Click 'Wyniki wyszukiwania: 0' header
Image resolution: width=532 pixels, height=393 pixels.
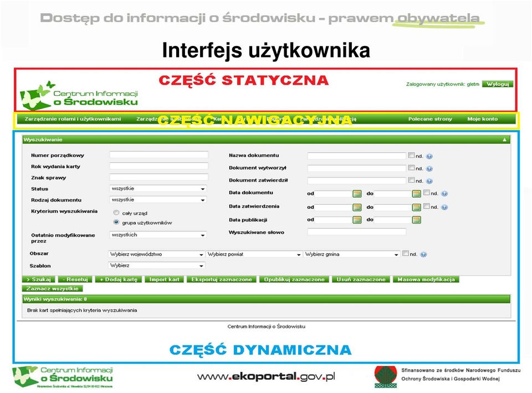[x=267, y=299]
